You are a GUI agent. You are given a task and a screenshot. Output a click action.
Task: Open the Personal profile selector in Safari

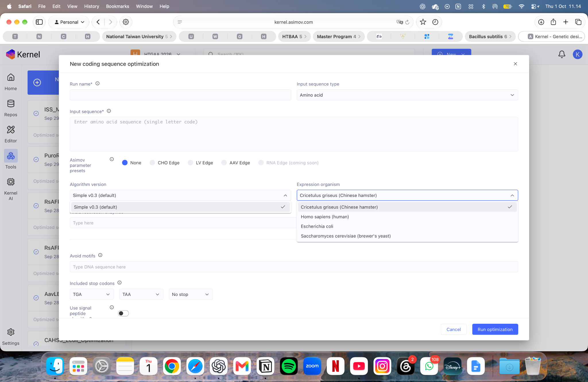[69, 22]
